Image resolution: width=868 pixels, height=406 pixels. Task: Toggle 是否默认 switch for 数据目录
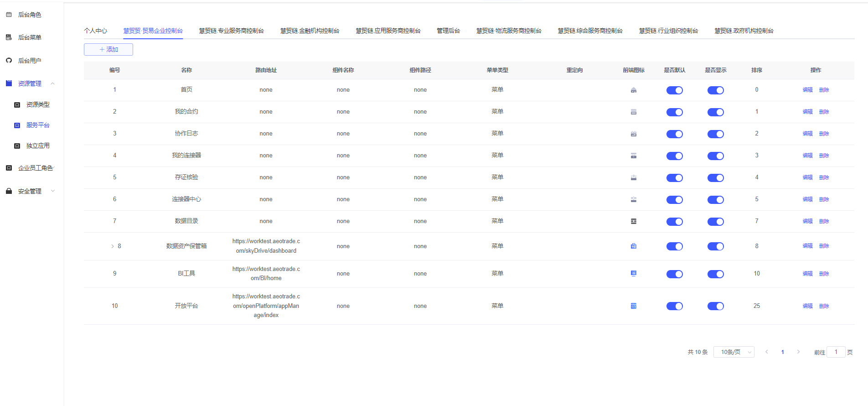(x=674, y=222)
